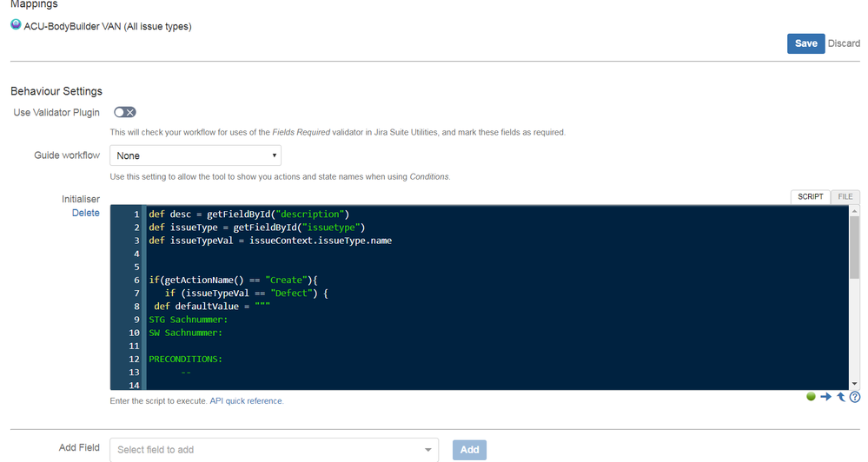868x462 pixels.
Task: Click the 'STG Sachnummer:' line in the script
Action: (x=189, y=320)
